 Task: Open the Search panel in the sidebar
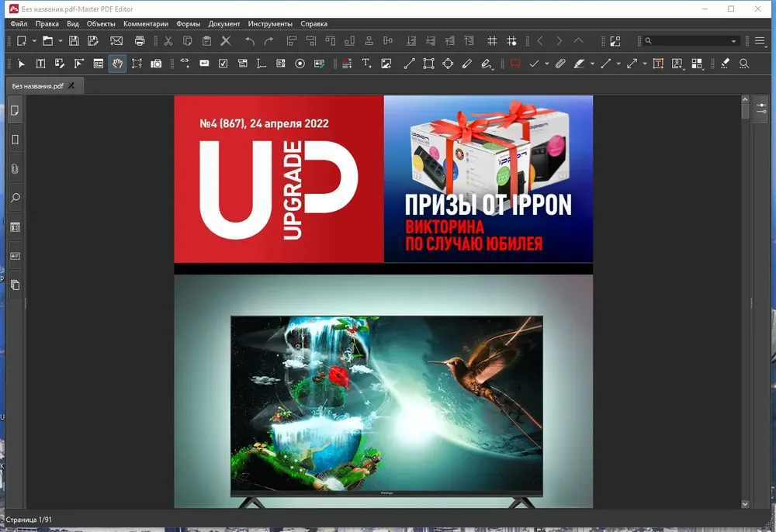[x=16, y=198]
